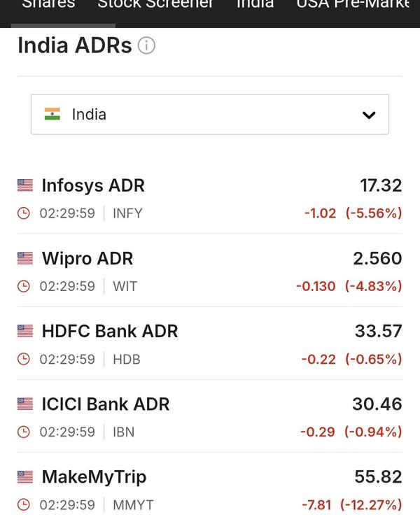Image resolution: width=420 pixels, height=524 pixels.
Task: Go to the MakeMyTrip stock page
Action: 94,477
